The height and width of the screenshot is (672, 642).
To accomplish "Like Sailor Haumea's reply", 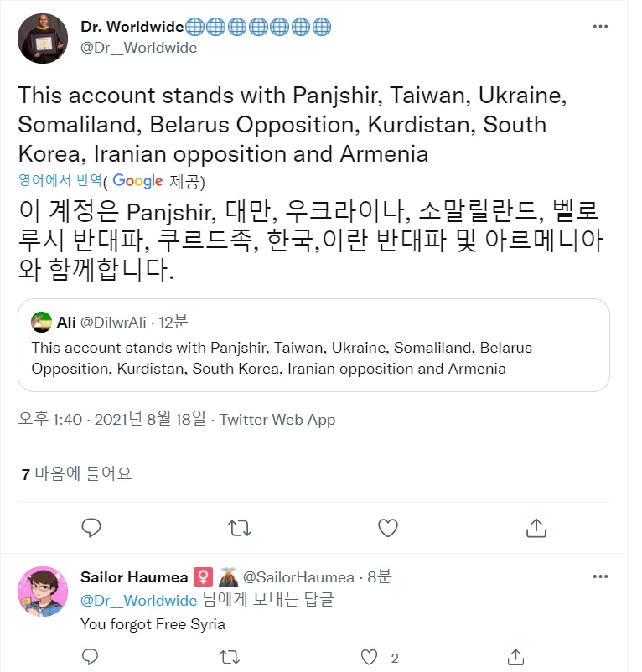I will (367, 655).
